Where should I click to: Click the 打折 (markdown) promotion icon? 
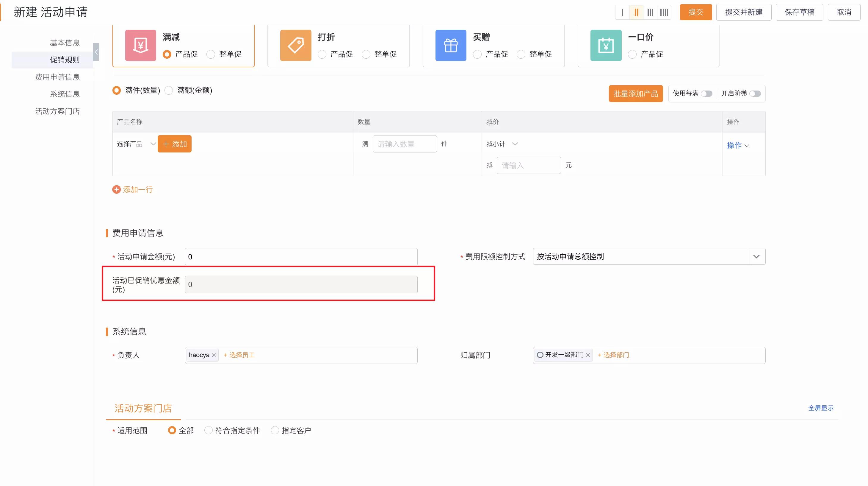(296, 45)
